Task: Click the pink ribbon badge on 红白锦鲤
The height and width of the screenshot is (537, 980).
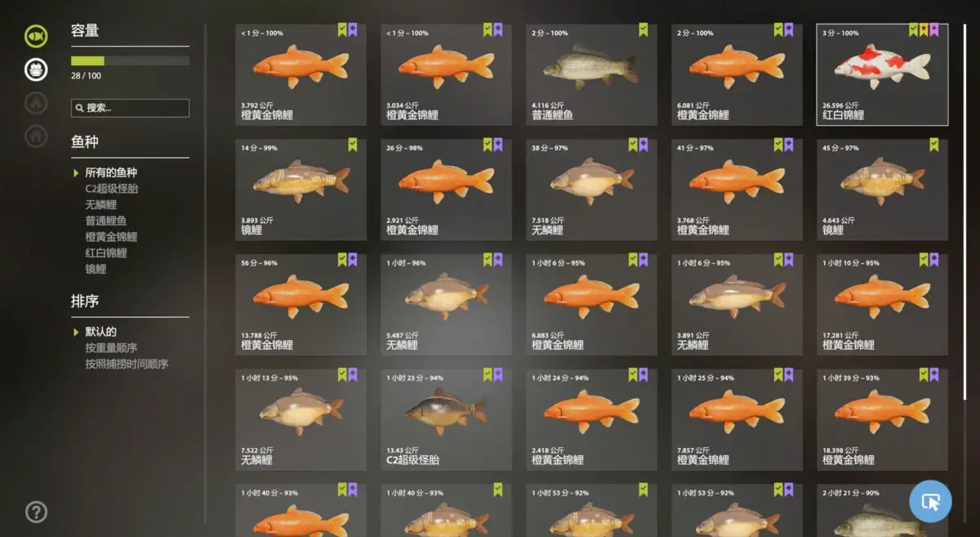Action: point(933,30)
